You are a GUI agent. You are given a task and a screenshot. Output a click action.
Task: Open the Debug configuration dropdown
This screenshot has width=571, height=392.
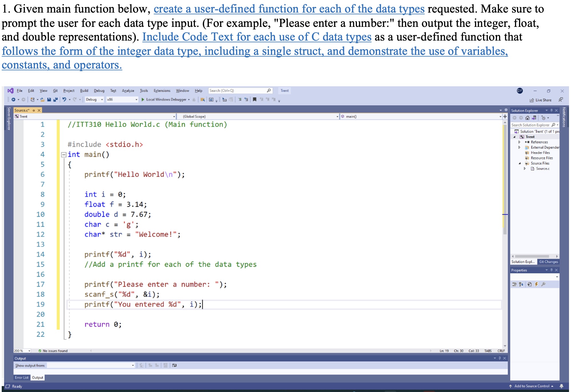[94, 100]
